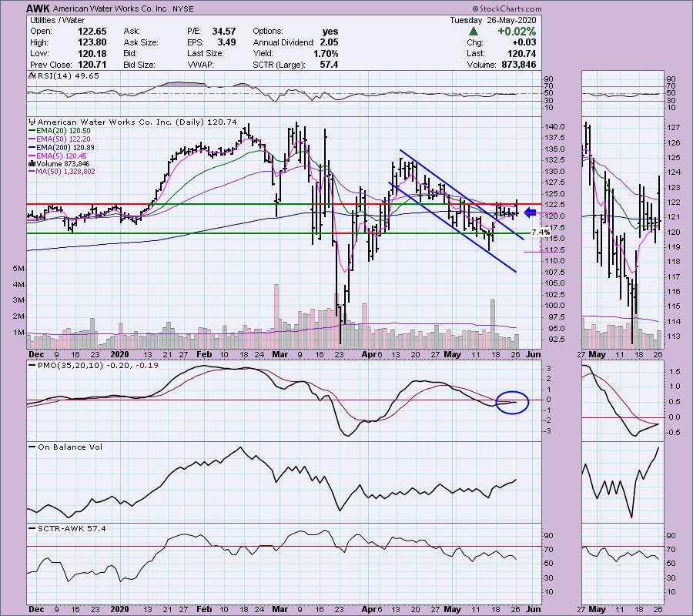Click the NYSE exchange label
The height and width of the screenshot is (616, 693).
click(x=185, y=8)
